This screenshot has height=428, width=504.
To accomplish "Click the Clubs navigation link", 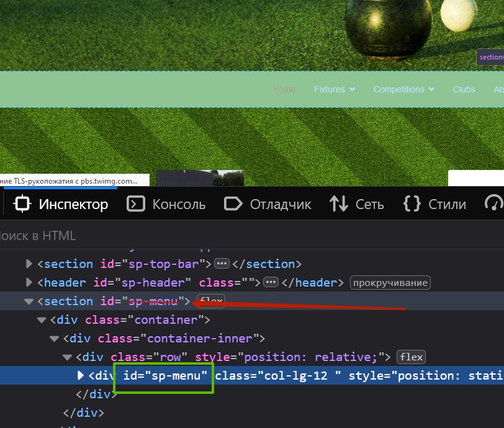I will pyautogui.click(x=464, y=89).
